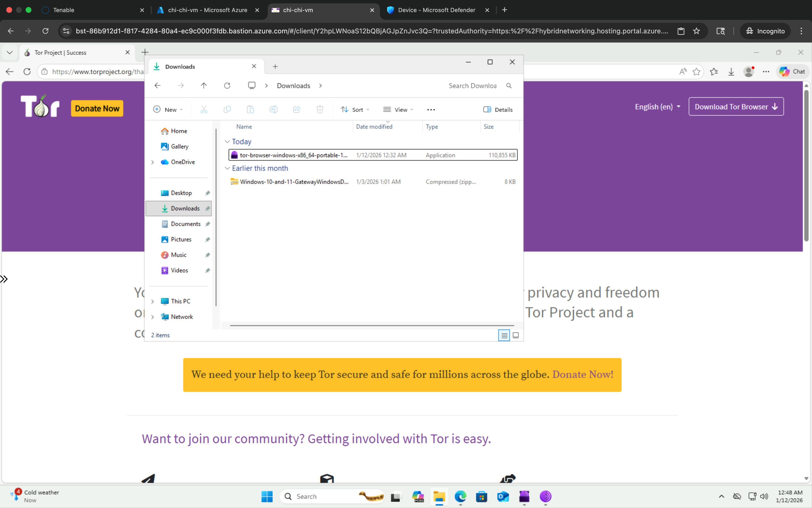Screen dimensions: 812x508
Task: Open Home in navigation pane
Action: pos(179,131)
